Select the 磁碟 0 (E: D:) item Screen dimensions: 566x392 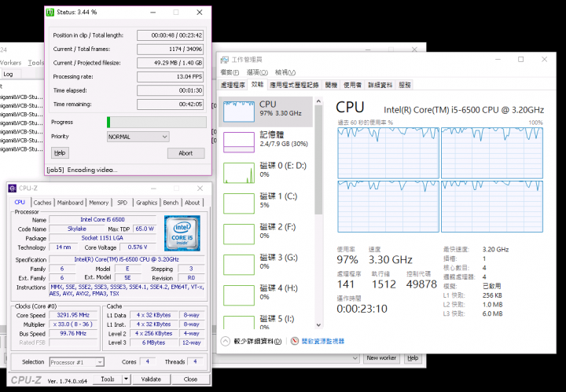pos(266,173)
